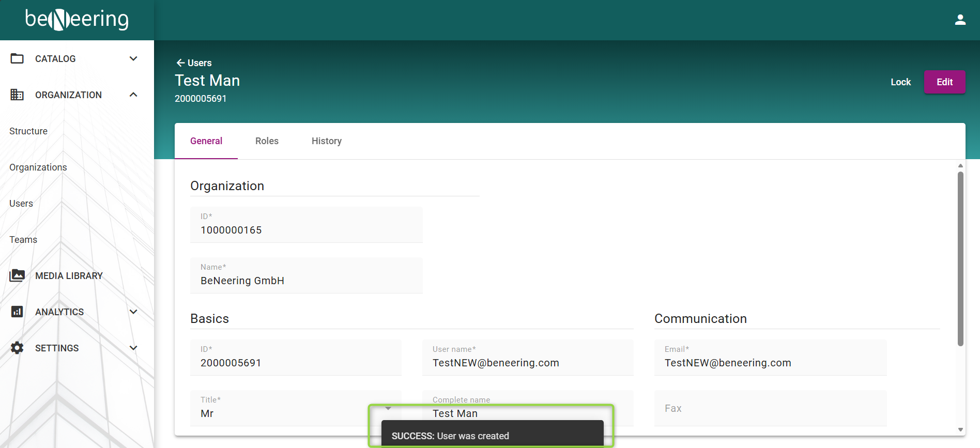
Task: Click the Analytics chart icon
Action: click(x=17, y=312)
